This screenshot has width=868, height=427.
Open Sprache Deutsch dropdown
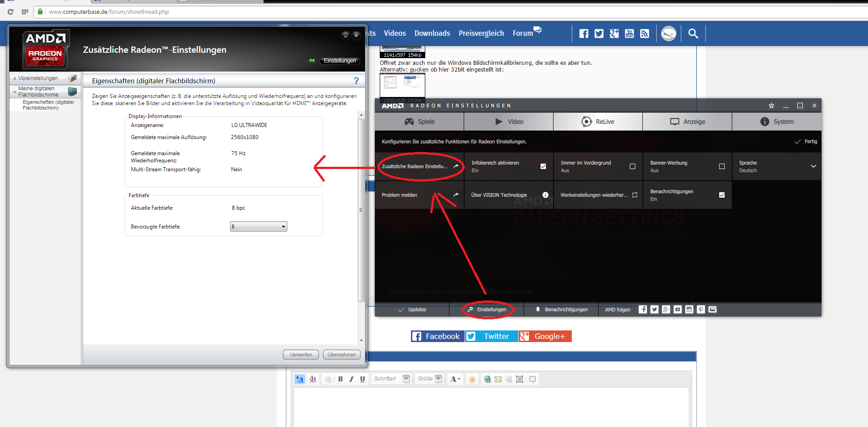point(776,166)
